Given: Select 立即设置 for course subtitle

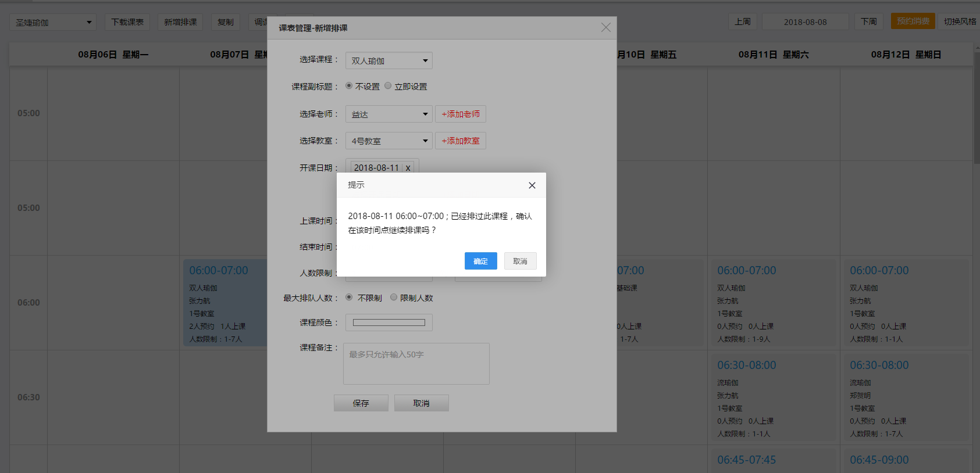Looking at the screenshot, I should pos(388,86).
